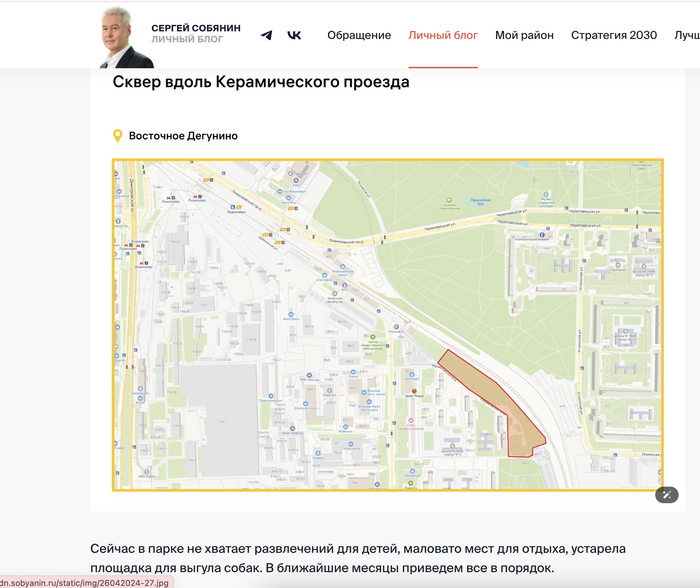Open the map image of Керамический проезд
Image resolution: width=700 pixels, height=588 pixels.
click(x=388, y=325)
